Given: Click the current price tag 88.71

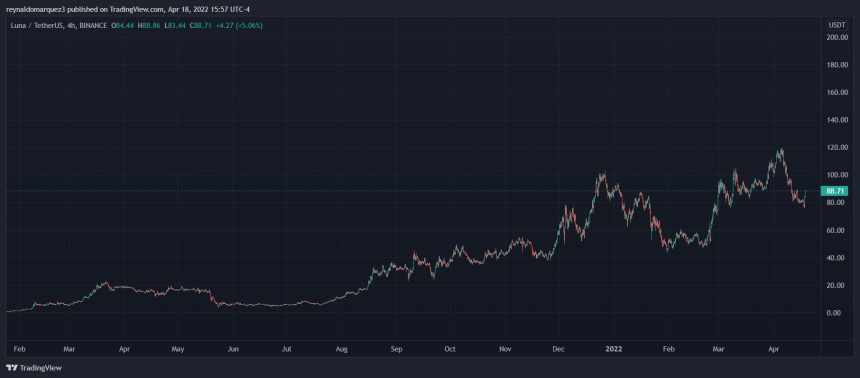Looking at the screenshot, I should click(834, 191).
